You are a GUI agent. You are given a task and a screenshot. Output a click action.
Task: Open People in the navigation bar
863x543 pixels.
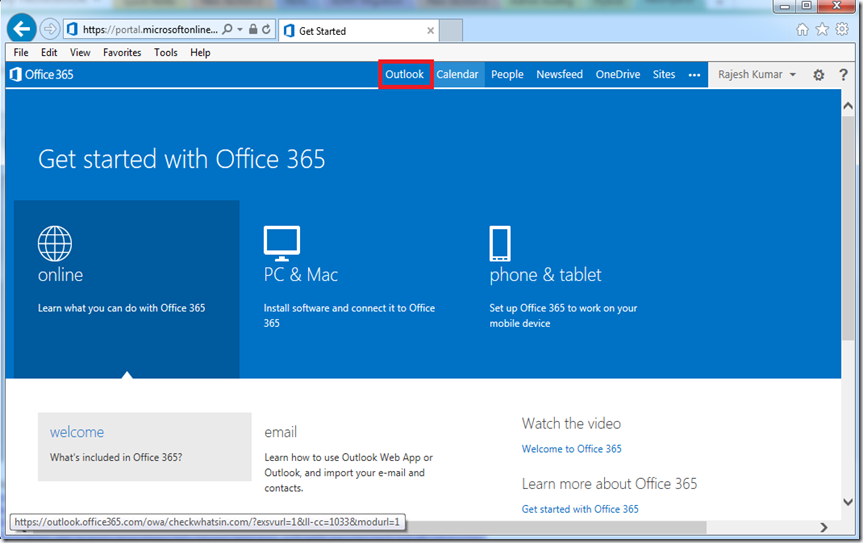tap(507, 74)
